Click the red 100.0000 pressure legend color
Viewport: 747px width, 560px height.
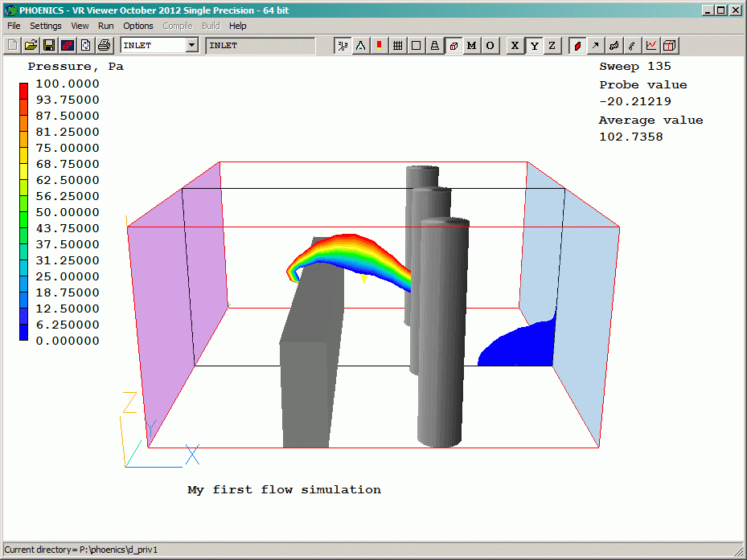[23, 87]
